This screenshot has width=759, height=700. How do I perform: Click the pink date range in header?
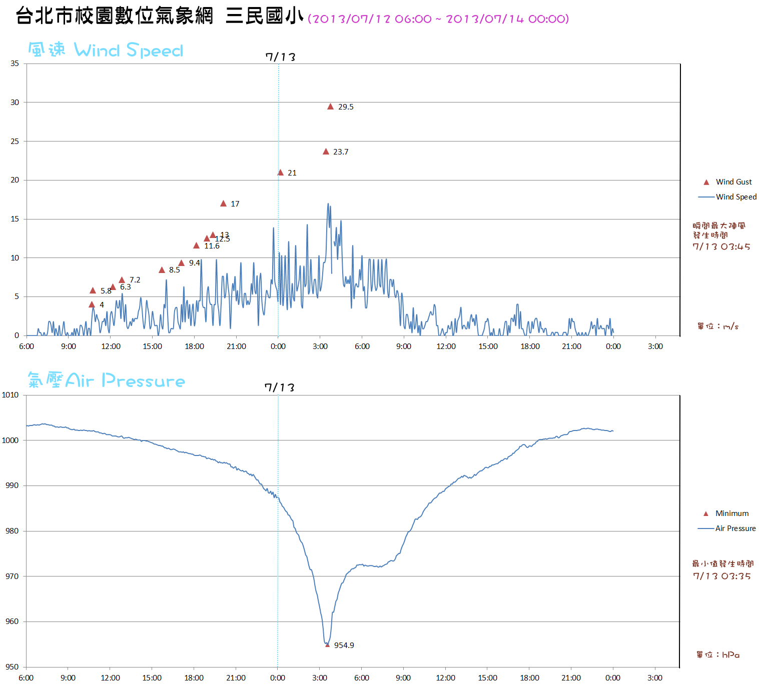438,19
